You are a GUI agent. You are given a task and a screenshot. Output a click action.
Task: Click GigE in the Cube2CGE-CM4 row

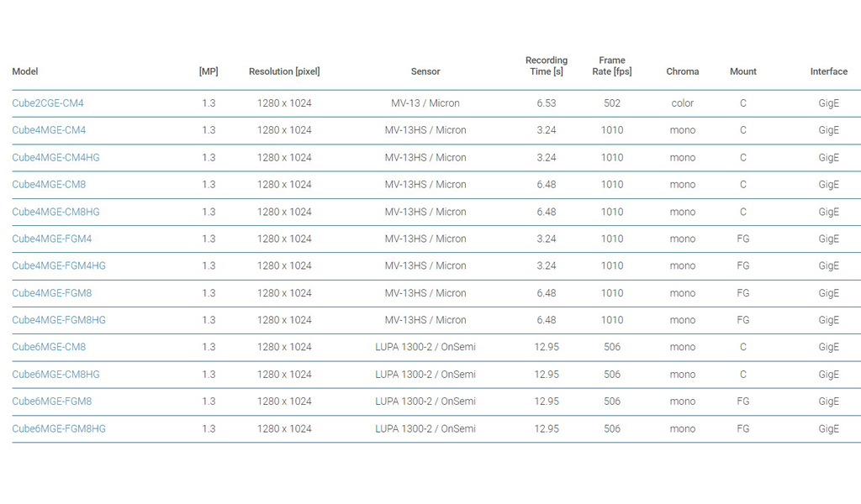tap(828, 103)
